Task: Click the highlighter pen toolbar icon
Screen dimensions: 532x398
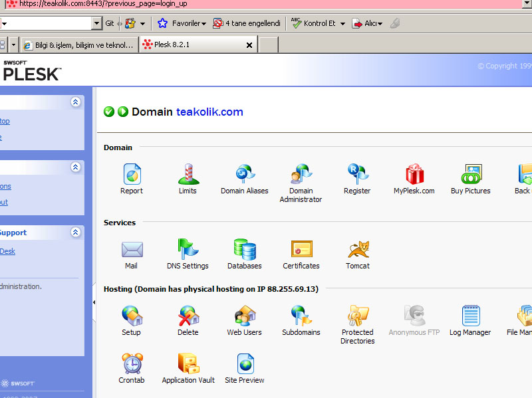Action: (x=395, y=23)
